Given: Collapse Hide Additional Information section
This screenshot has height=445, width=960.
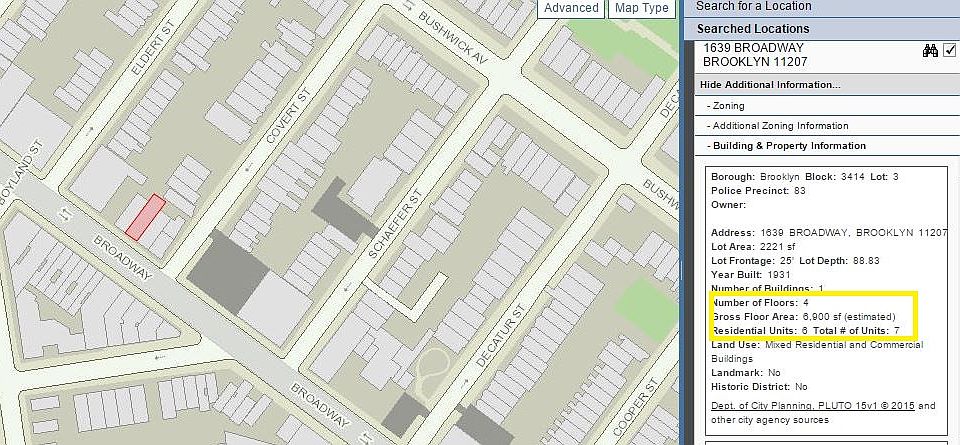Looking at the screenshot, I should (770, 84).
